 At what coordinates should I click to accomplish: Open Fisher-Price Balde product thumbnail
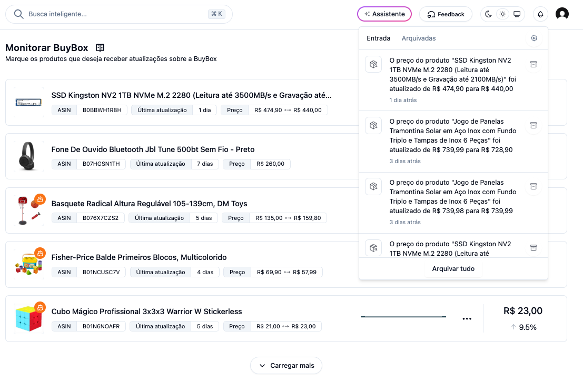click(x=28, y=265)
